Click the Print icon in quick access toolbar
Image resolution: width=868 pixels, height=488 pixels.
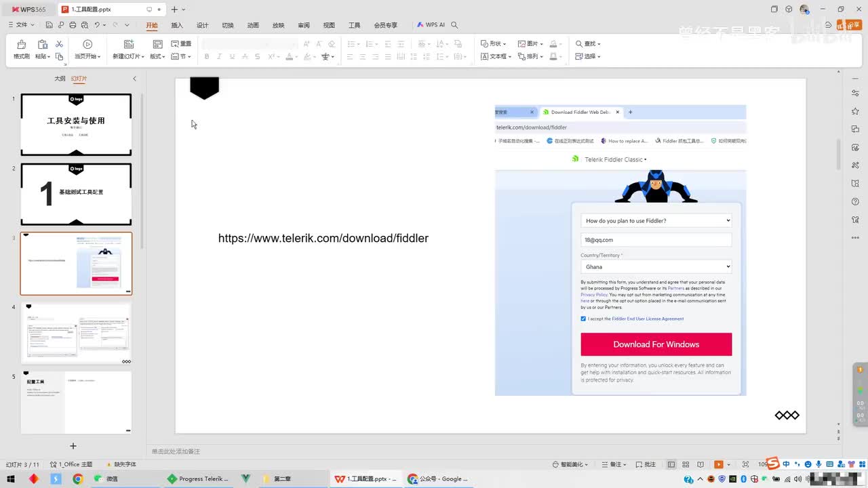(73, 25)
